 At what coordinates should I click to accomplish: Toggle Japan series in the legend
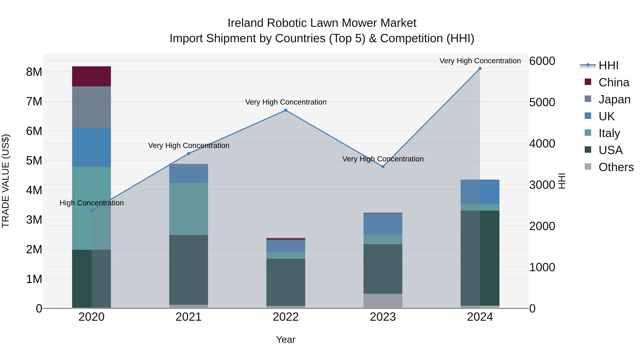coord(608,99)
